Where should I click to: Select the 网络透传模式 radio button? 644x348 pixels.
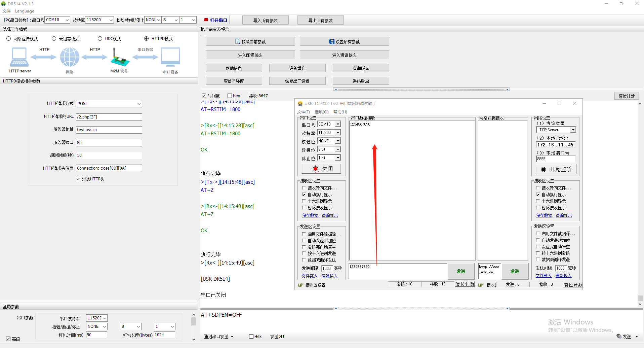(9, 39)
